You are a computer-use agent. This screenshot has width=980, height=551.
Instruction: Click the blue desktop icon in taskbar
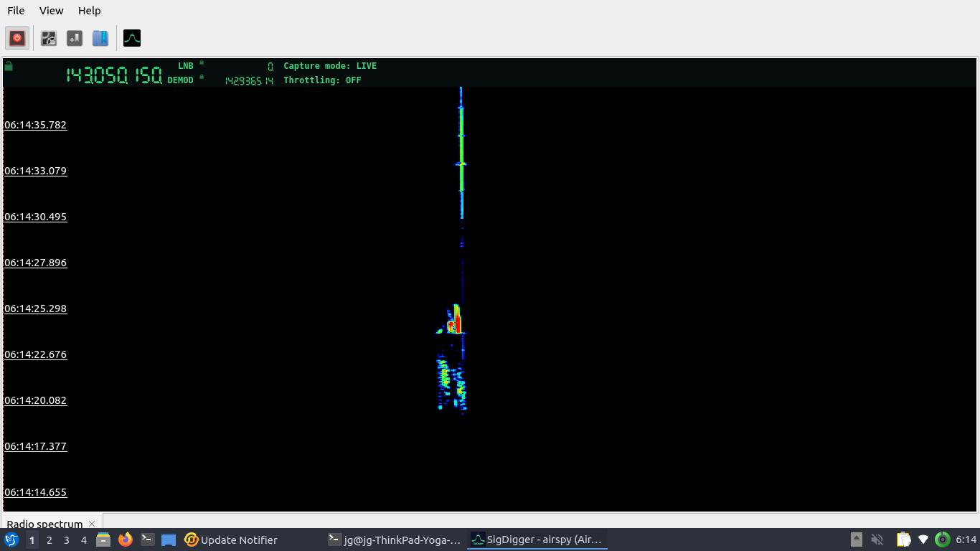[x=169, y=540]
